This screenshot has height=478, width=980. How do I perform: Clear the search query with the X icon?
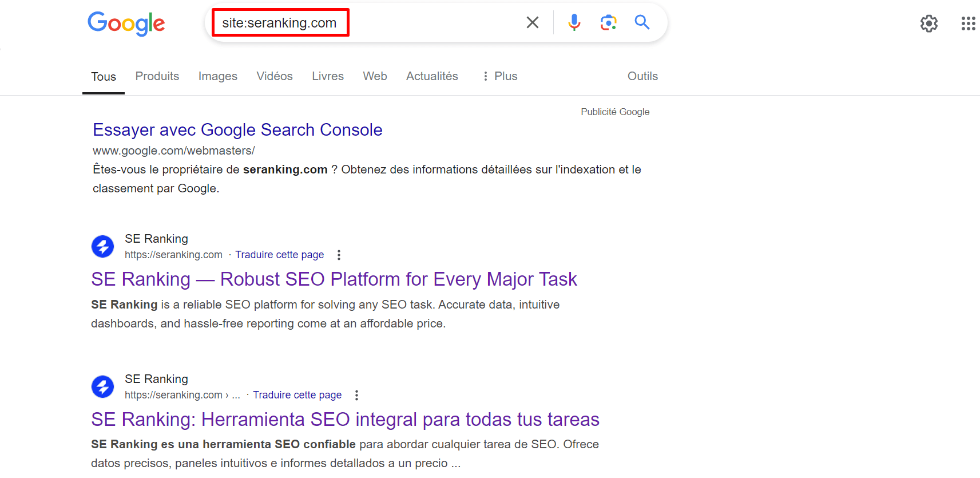tap(533, 22)
